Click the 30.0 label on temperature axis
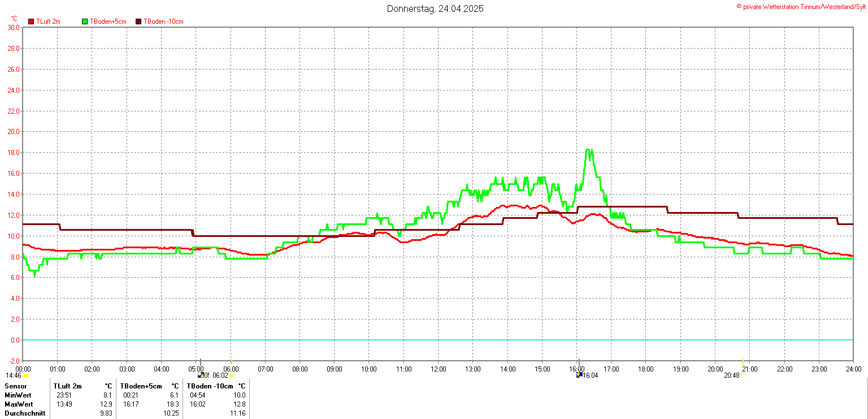868x419 pixels. point(14,27)
